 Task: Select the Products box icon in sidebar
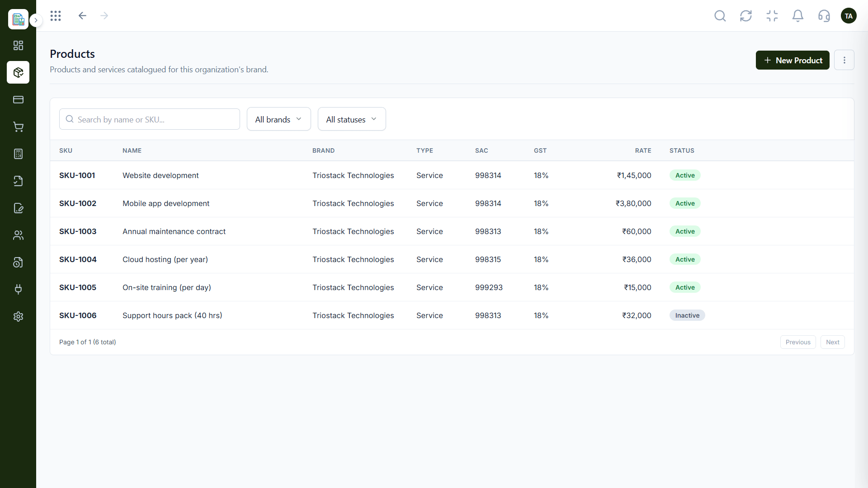click(18, 72)
